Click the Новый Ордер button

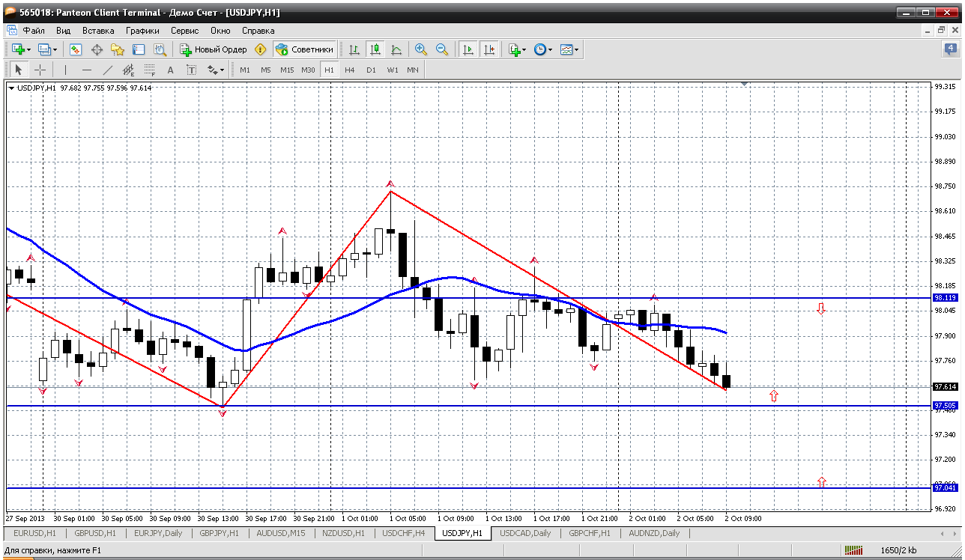pos(214,49)
